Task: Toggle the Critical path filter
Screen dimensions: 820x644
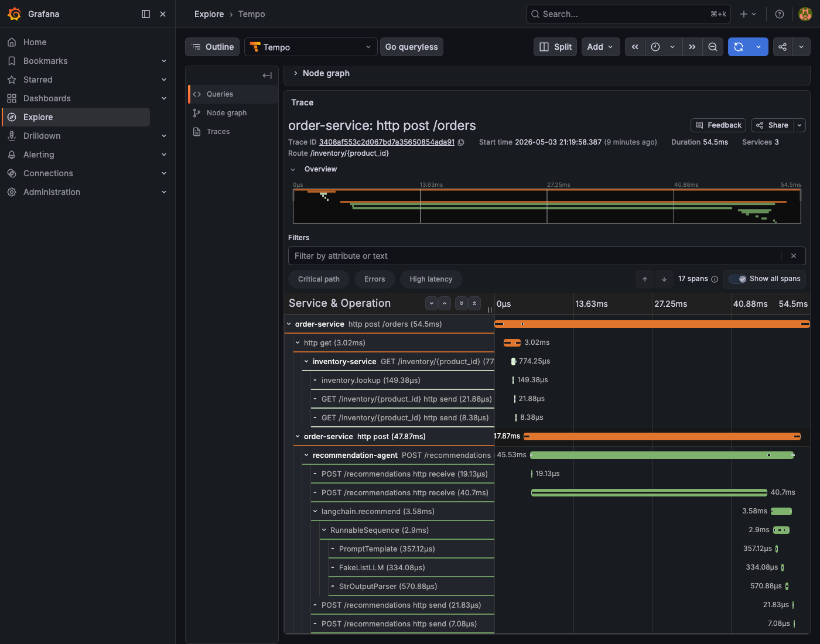Action: coord(319,279)
